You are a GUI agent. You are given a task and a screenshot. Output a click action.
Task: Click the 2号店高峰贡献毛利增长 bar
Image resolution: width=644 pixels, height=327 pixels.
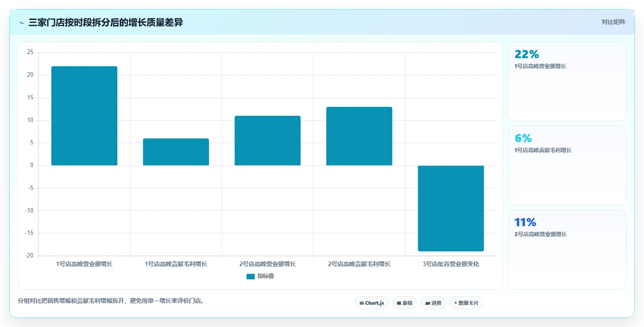[359, 136]
